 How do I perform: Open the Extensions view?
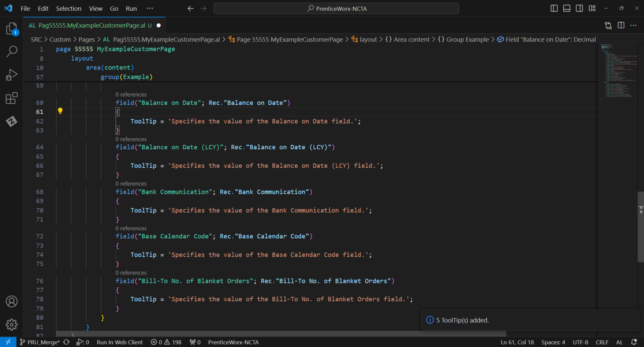(11, 98)
